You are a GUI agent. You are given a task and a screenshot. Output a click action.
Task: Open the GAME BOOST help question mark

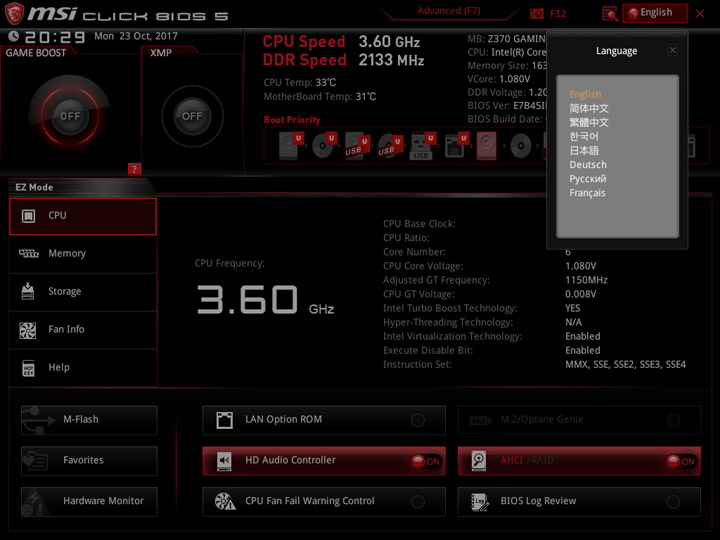(134, 169)
